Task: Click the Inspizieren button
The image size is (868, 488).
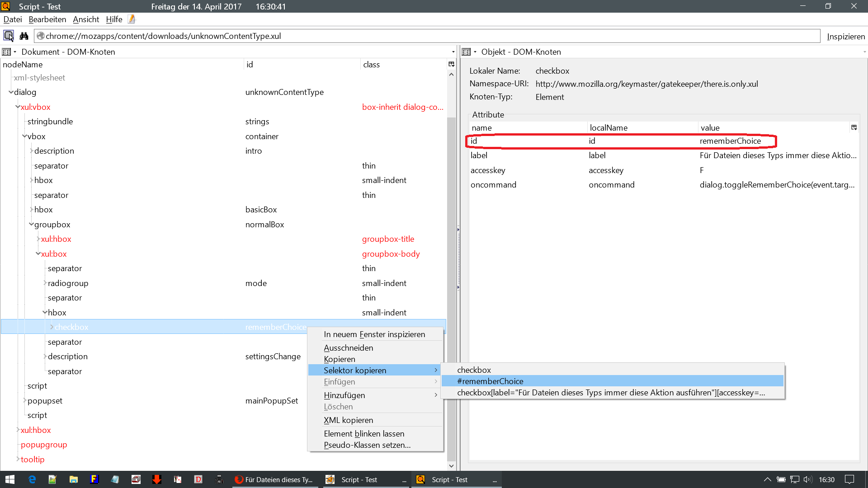Action: [x=845, y=36]
